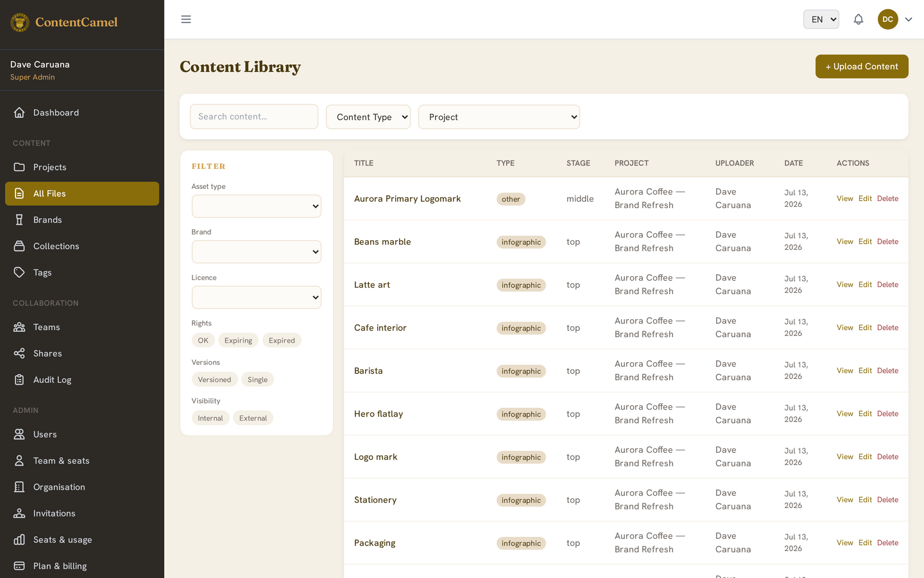Open the Logo mark title

point(375,457)
